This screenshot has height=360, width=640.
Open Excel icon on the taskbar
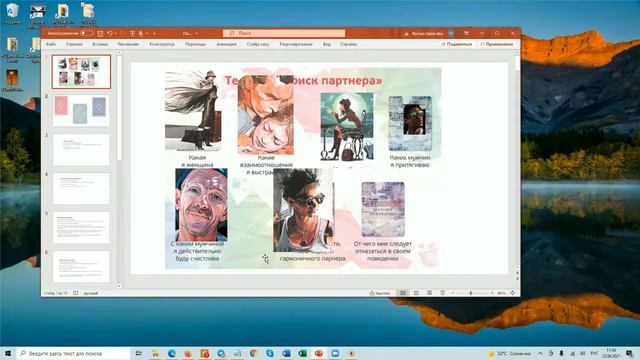pyautogui.click(x=302, y=353)
